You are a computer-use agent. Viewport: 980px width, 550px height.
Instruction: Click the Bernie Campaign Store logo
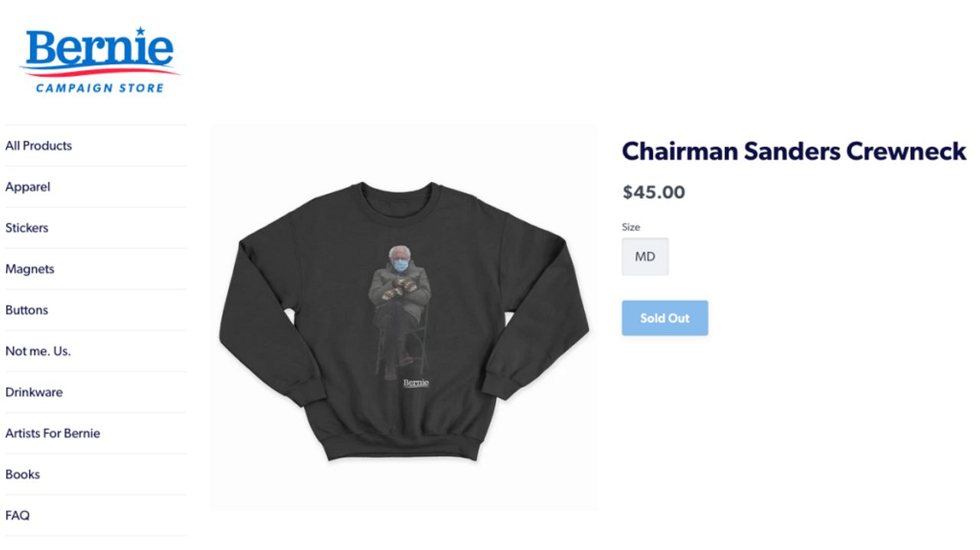point(100,60)
